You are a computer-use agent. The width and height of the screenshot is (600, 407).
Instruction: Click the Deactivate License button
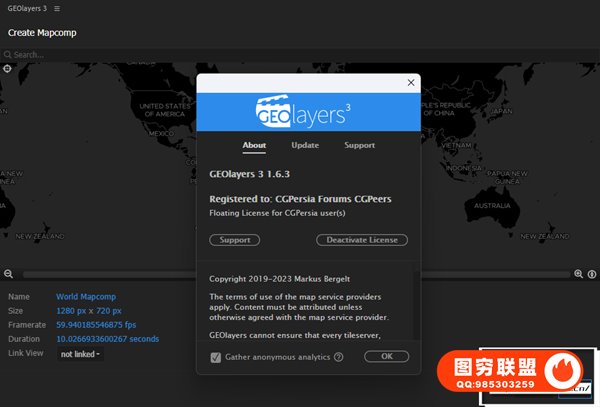[x=362, y=240]
